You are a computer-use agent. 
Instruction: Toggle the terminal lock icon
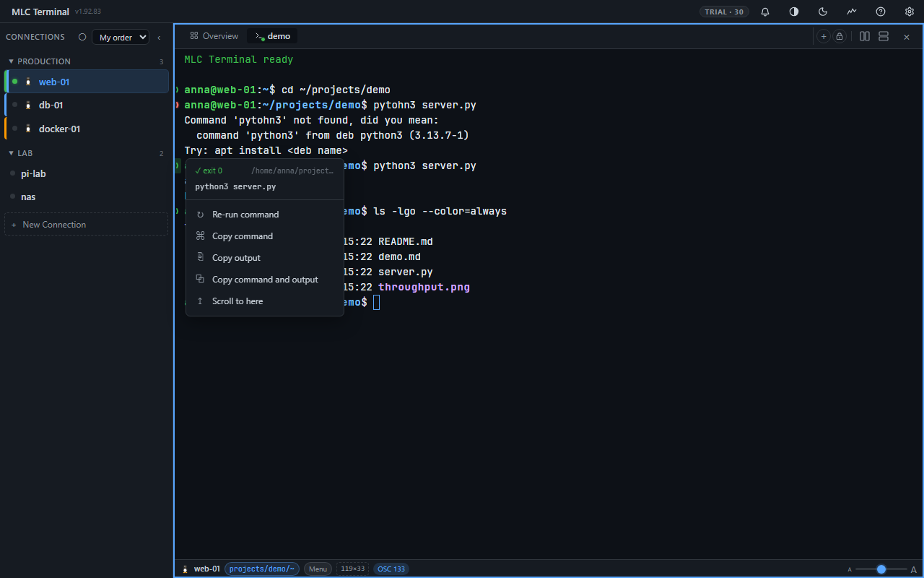point(840,36)
